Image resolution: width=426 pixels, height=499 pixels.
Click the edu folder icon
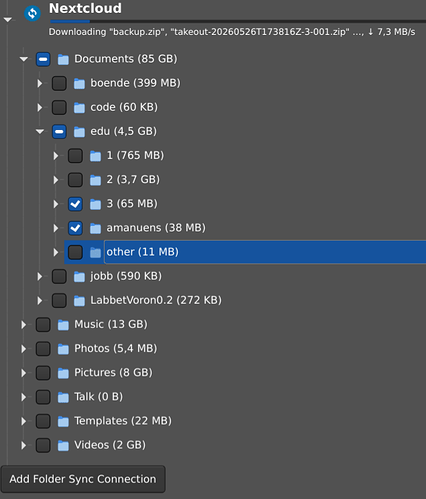click(x=79, y=132)
